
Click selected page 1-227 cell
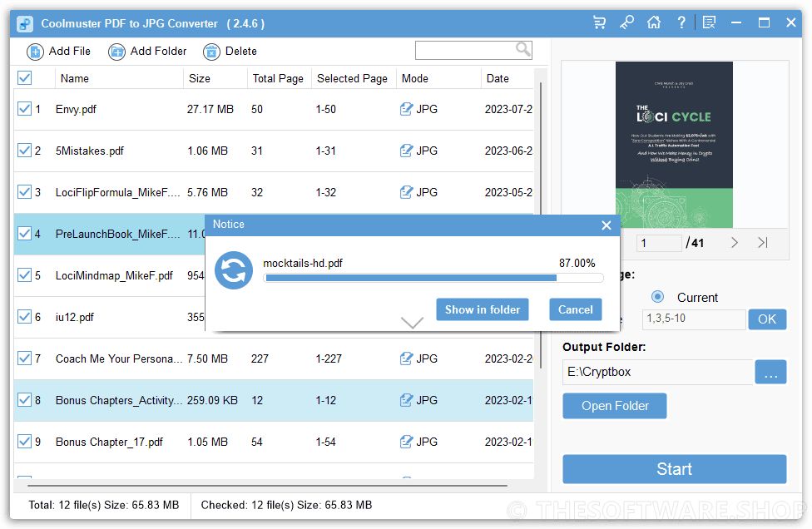click(329, 358)
